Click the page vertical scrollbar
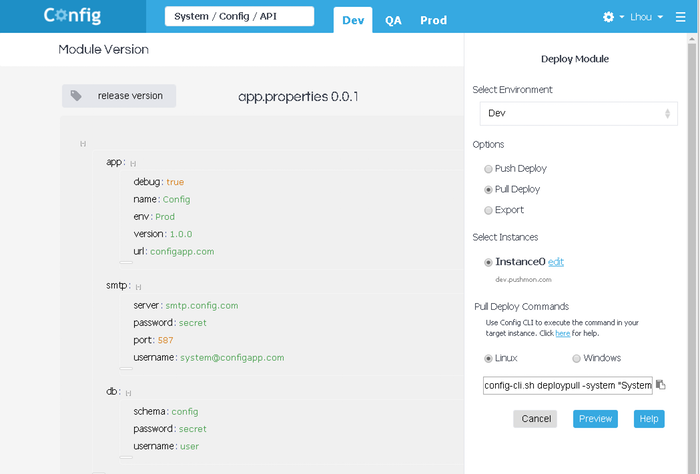The image size is (700, 474). pos(692,254)
